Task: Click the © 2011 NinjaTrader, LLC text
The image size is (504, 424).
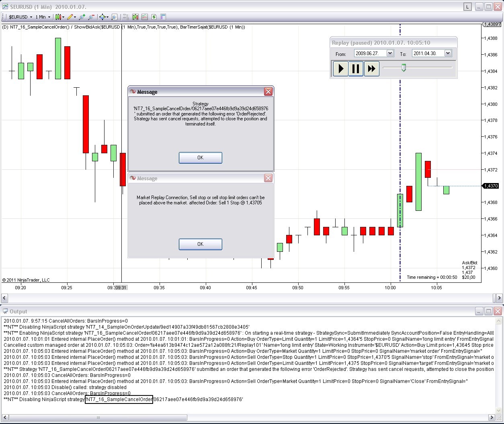Action: pos(26,280)
